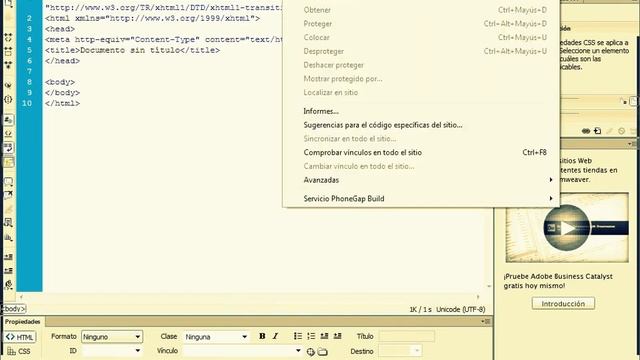Click the Attach Style Sheet link icon
Image resolution: width=640 pixels, height=360 pixels.
pos(586,131)
